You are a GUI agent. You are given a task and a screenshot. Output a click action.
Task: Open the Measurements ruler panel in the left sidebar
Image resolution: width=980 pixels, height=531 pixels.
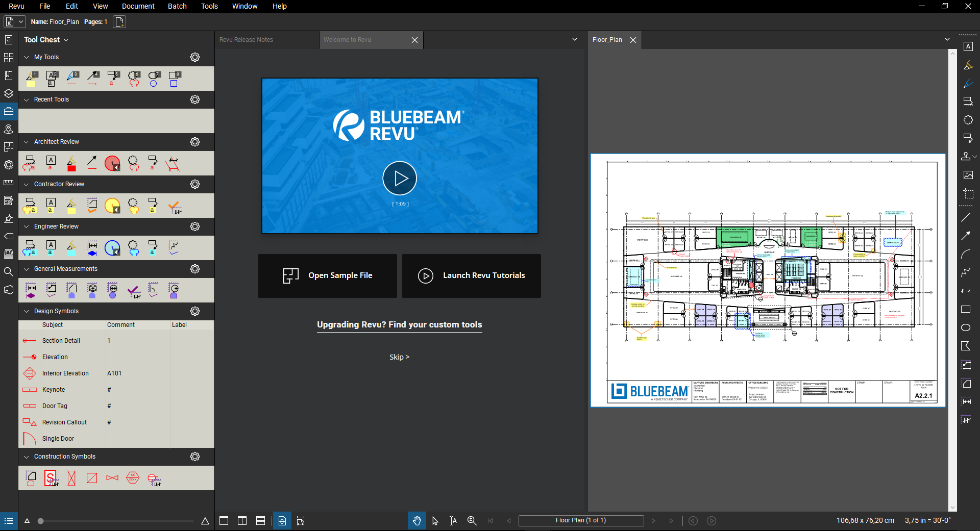(9, 183)
